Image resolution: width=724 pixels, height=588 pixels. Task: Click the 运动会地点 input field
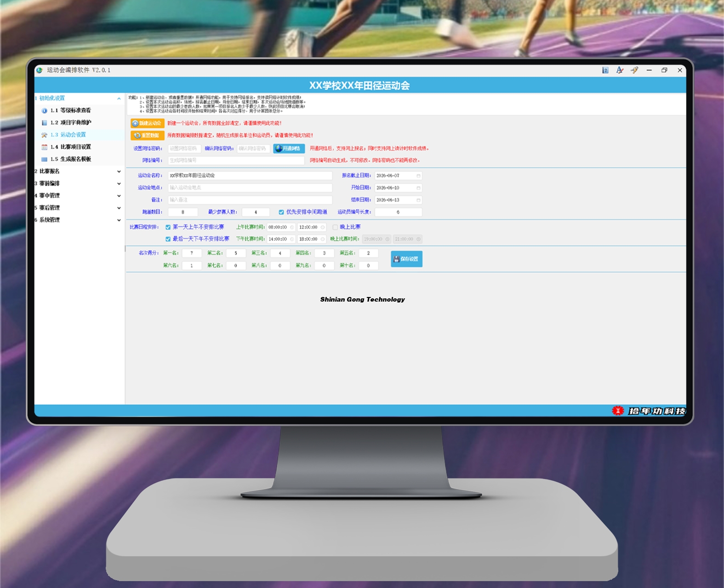250,188
